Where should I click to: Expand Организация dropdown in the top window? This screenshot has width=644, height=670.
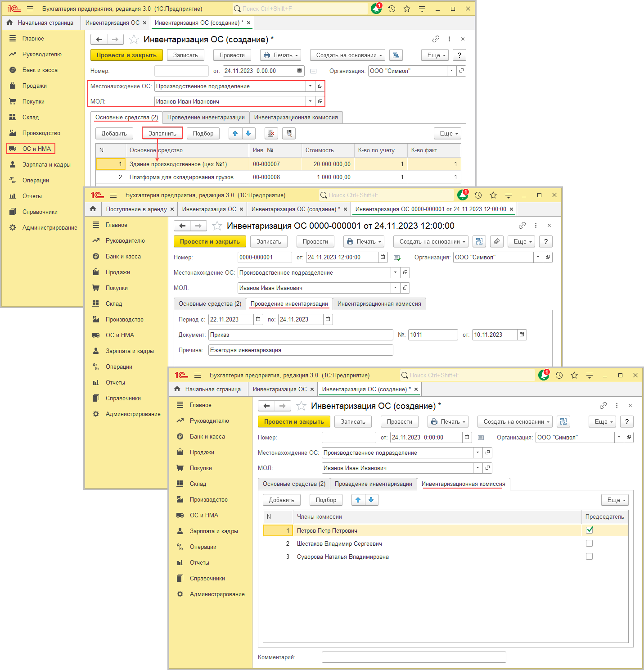coord(451,71)
